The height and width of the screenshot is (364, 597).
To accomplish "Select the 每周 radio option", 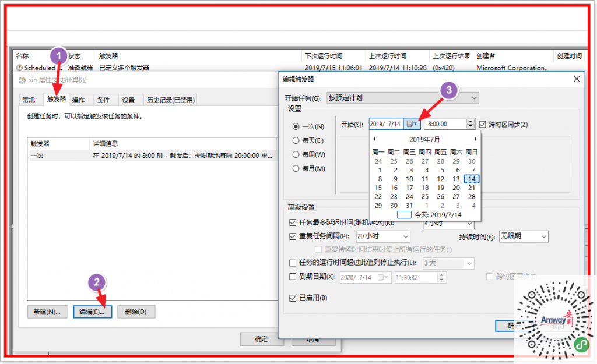I will 296,154.
